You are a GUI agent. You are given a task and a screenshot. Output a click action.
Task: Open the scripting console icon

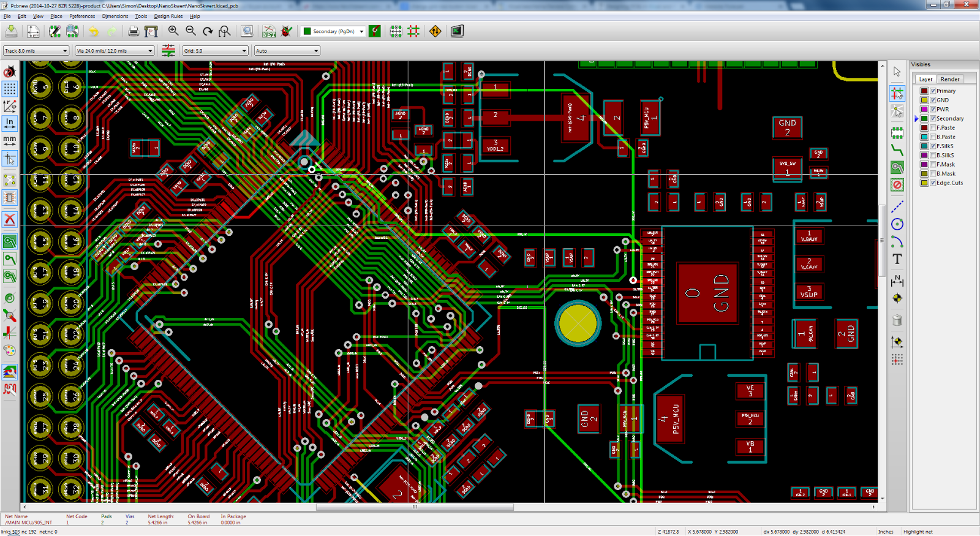pyautogui.click(x=457, y=31)
